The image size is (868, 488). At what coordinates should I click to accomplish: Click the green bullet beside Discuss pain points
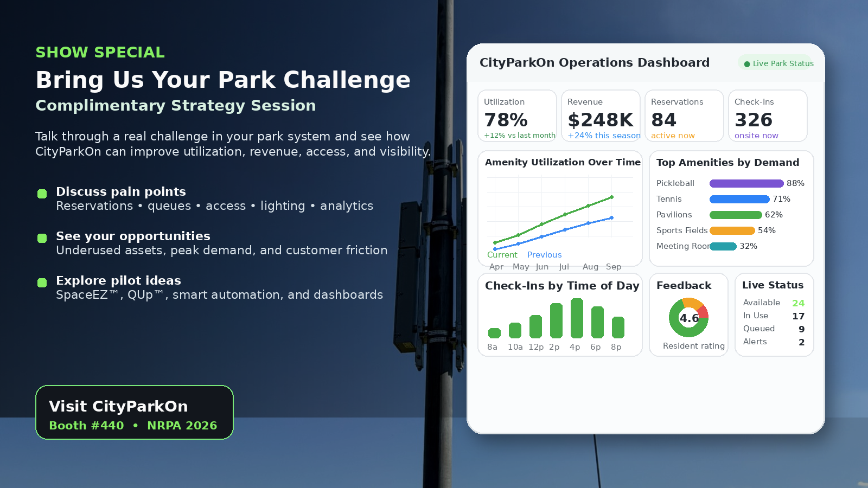[42, 194]
